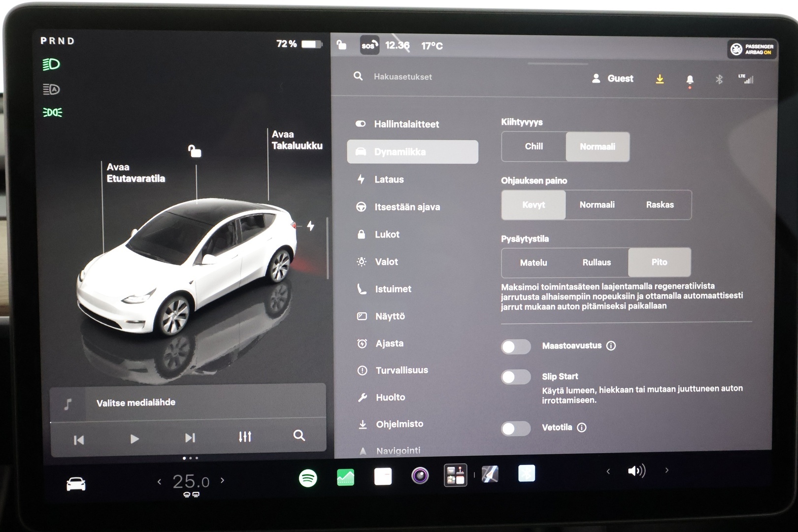Open Turvallisuus safety menu
798x532 pixels.
point(413,370)
